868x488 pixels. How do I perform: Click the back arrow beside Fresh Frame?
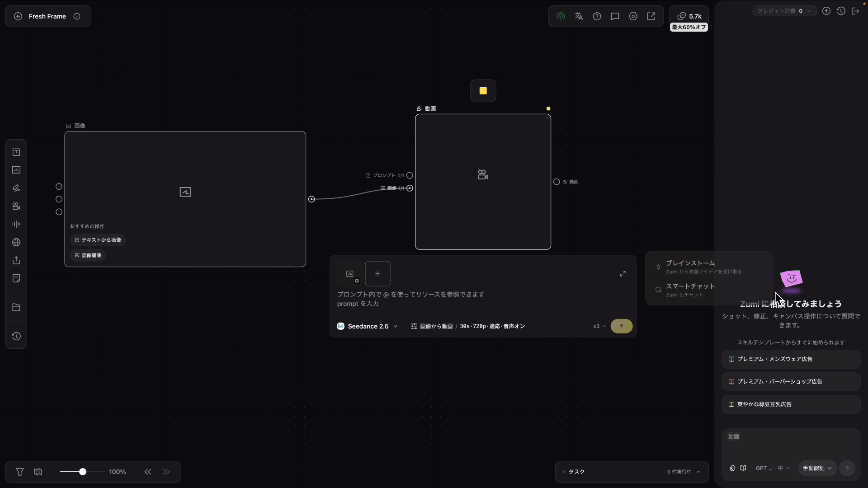coord(18,16)
